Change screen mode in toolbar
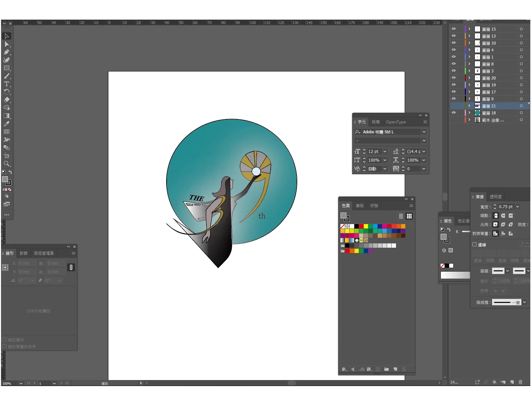 click(7, 204)
